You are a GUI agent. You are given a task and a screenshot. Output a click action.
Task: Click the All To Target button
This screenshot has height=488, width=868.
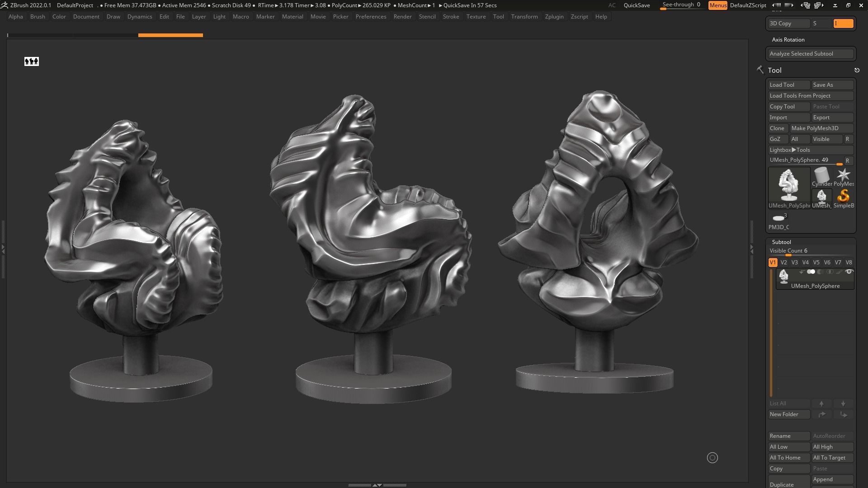(832, 458)
